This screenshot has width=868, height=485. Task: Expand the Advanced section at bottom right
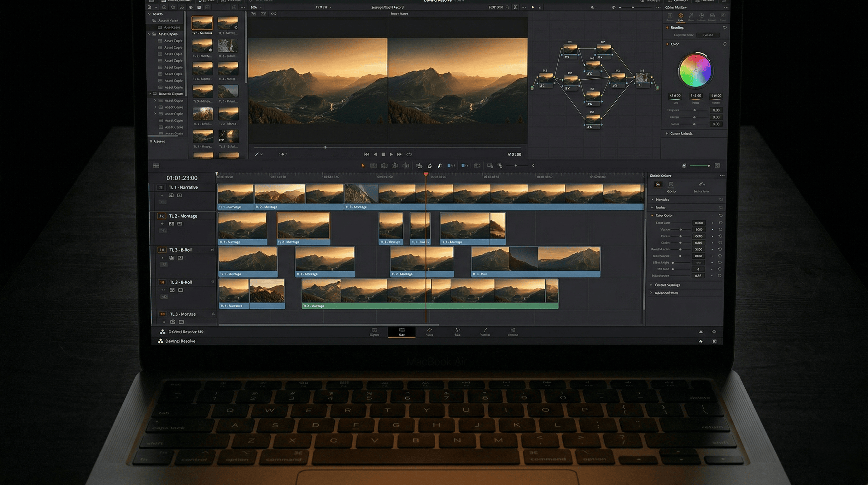(651, 293)
